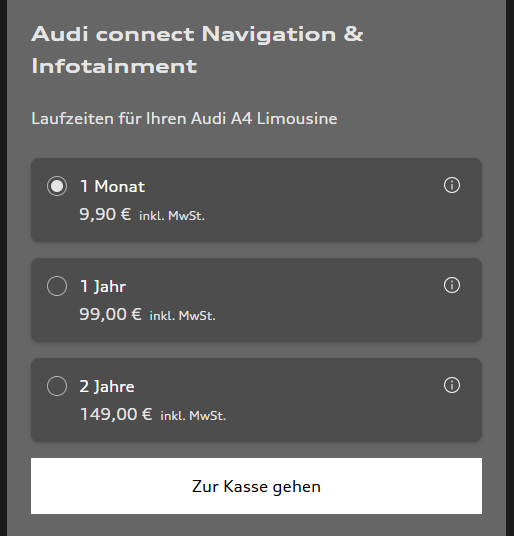The width and height of the screenshot is (514, 536).
Task: Click the word Infotainment in the title
Action: coord(114,66)
